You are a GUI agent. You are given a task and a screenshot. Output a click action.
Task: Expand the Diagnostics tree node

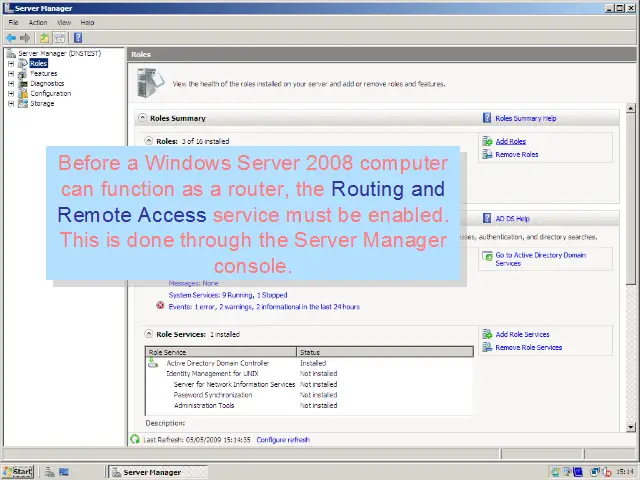[x=11, y=84]
